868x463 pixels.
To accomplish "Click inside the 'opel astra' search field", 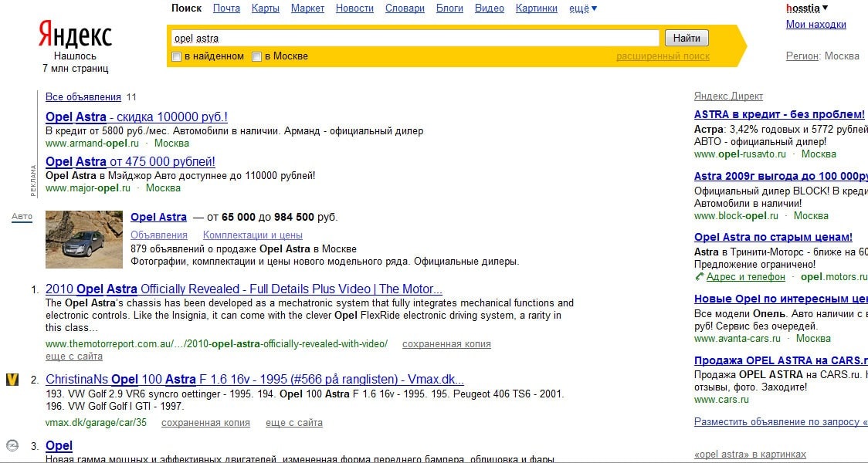I will pos(414,38).
